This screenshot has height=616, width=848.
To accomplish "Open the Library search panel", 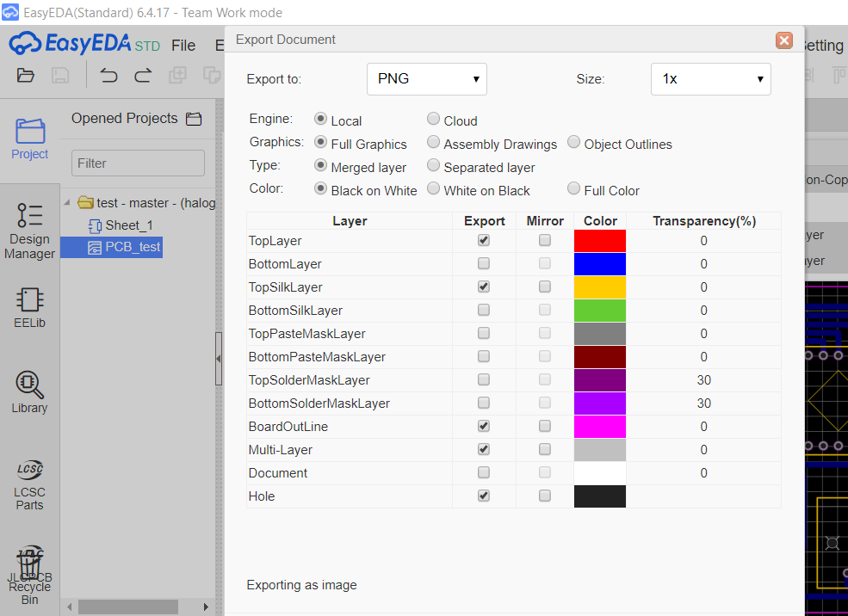I will point(30,393).
